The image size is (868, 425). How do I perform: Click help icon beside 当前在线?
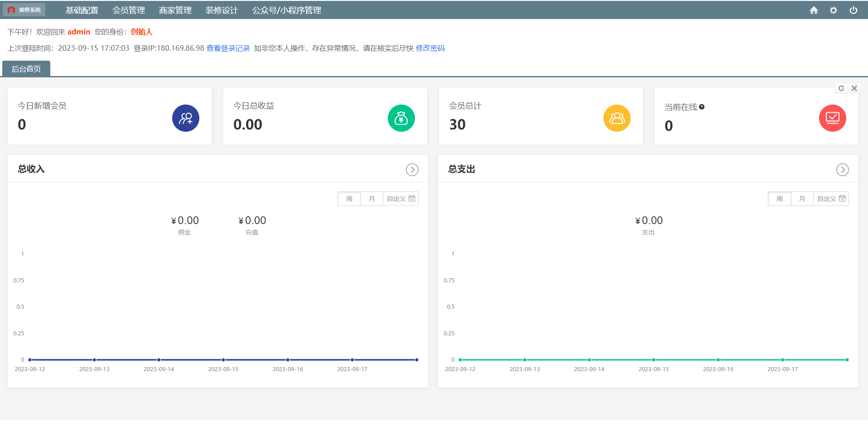tap(702, 107)
